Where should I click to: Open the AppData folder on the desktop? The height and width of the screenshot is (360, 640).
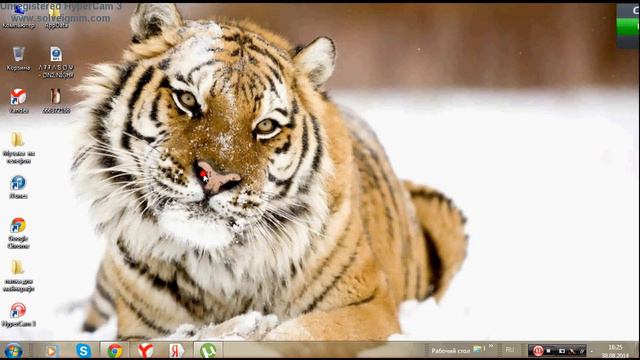56,16
